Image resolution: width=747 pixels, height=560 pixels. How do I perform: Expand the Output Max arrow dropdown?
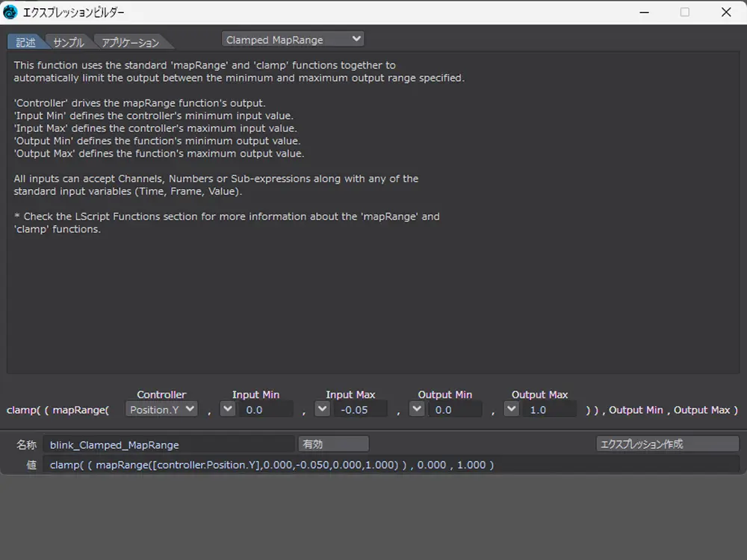coord(512,409)
